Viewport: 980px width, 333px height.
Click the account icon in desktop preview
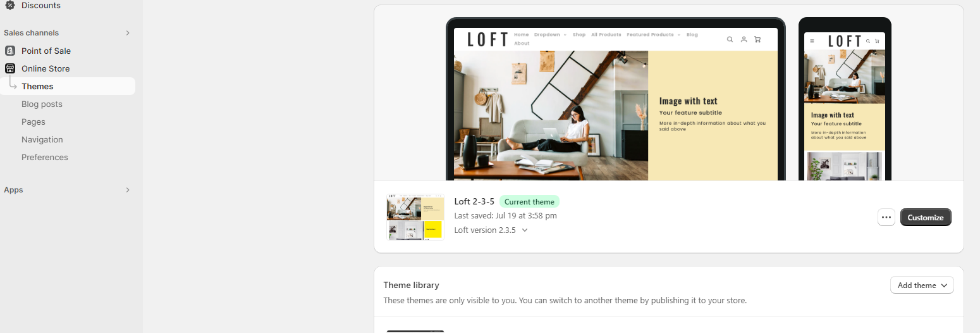point(744,39)
